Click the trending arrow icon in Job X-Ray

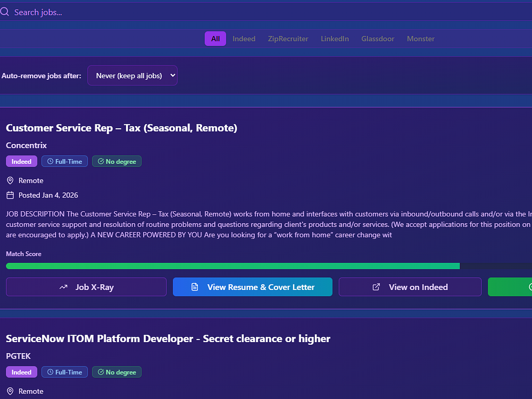click(x=63, y=287)
